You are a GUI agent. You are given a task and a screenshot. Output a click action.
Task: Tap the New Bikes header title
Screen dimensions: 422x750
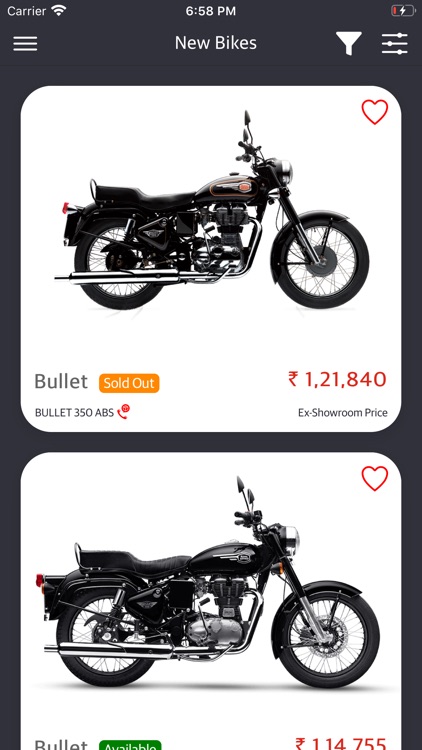(x=216, y=43)
